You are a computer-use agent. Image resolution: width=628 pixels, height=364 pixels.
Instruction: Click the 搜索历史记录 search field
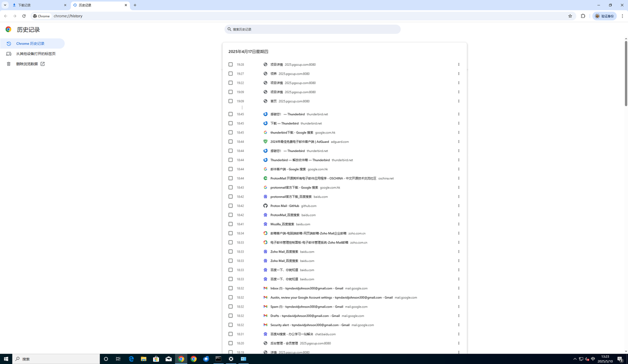click(313, 29)
